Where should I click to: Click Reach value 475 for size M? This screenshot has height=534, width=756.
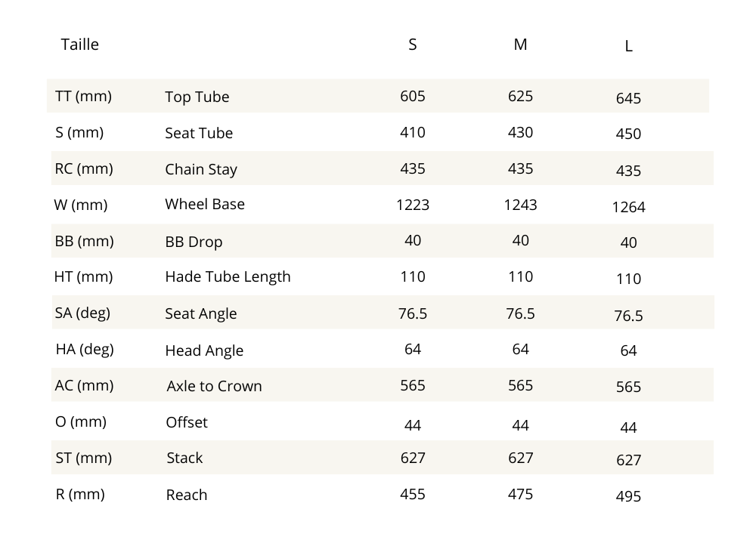click(x=520, y=494)
